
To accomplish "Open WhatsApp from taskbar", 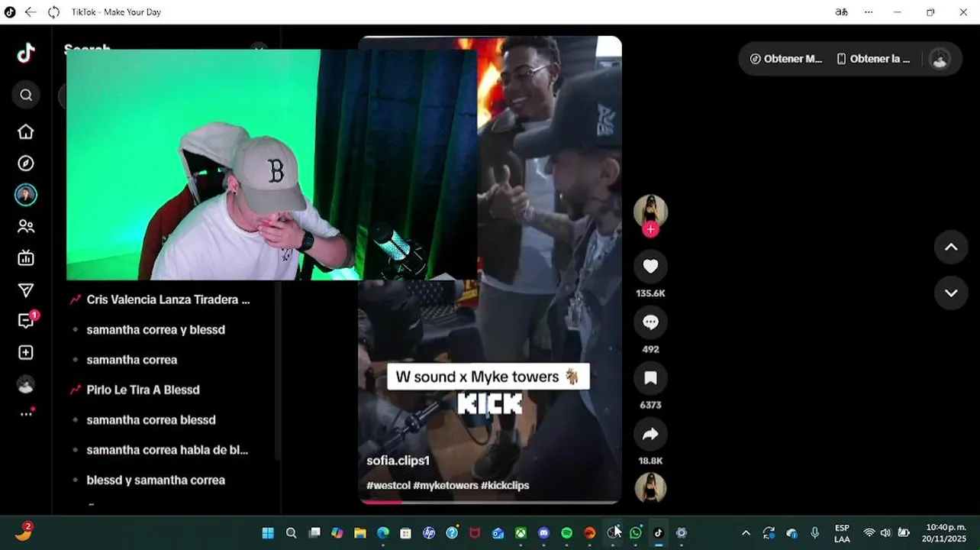I will point(635,533).
